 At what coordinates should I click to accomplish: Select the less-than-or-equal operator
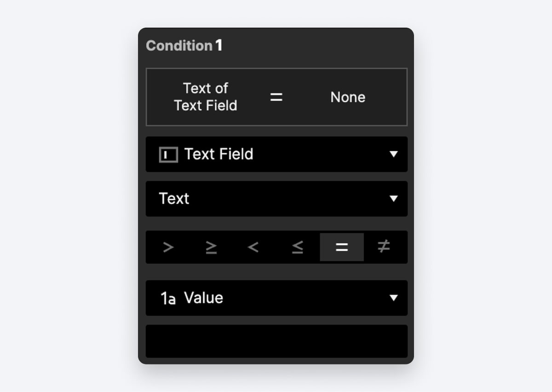[297, 247]
